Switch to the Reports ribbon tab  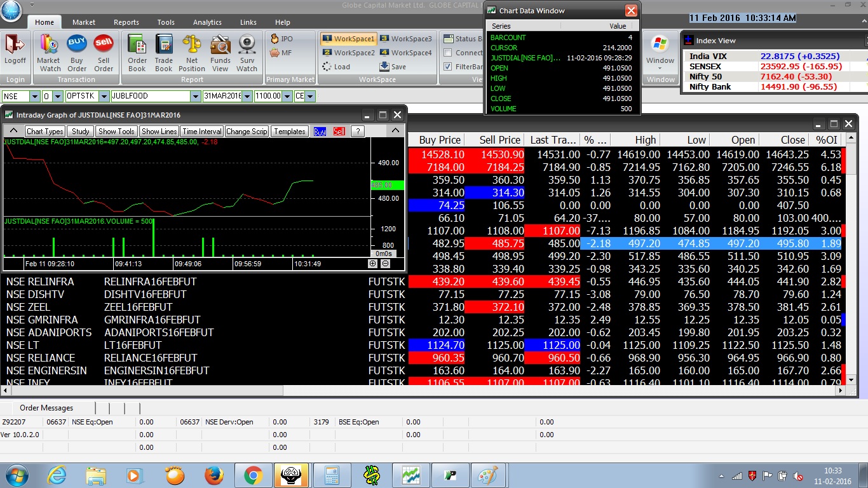pos(126,22)
